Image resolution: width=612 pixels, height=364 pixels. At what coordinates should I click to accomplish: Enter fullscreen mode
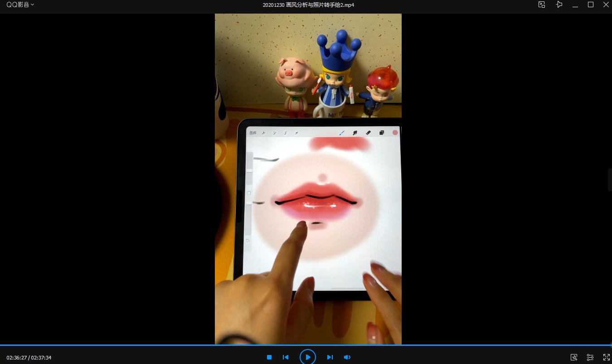tap(607, 357)
